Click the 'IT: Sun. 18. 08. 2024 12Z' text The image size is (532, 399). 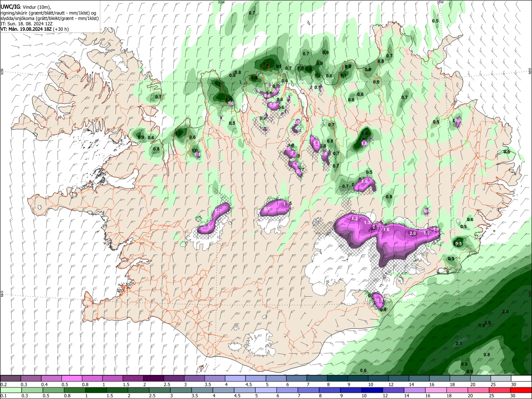[27, 24]
